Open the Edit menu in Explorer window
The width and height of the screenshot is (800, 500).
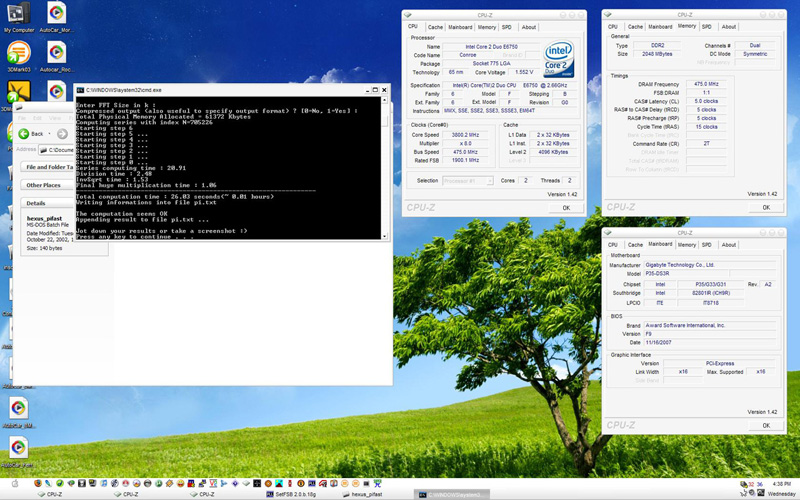[x=37, y=118]
